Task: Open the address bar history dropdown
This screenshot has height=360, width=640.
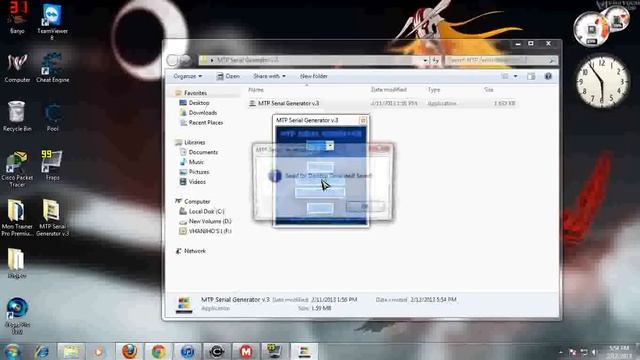Action: click(425, 60)
